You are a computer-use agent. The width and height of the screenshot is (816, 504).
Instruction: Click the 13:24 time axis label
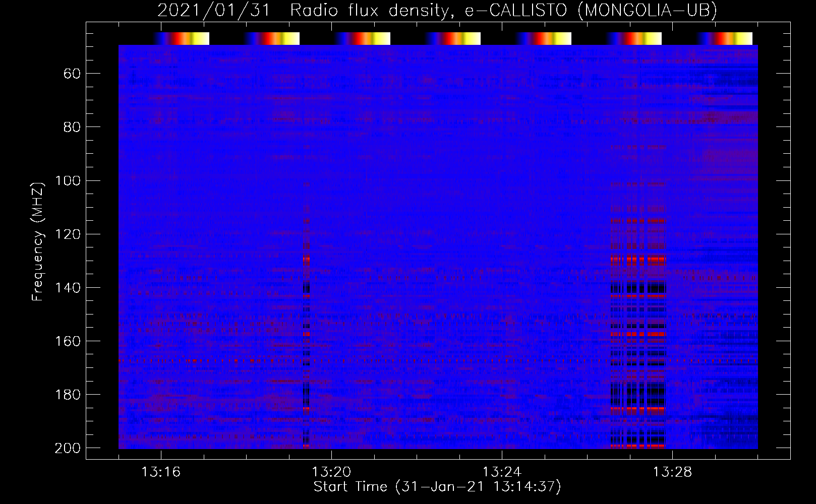[502, 472]
